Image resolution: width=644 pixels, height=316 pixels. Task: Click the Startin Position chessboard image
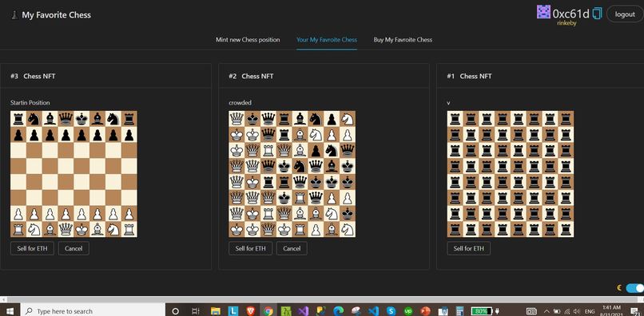[x=74, y=174]
